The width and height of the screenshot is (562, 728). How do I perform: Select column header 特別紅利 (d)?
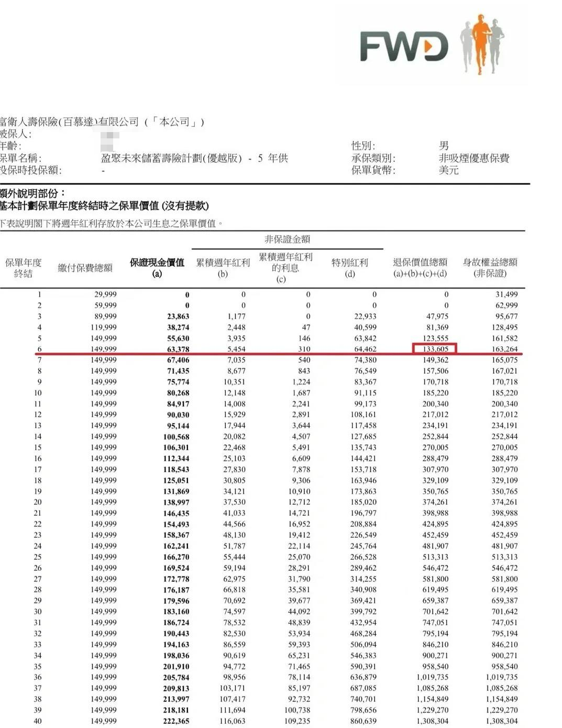350,267
